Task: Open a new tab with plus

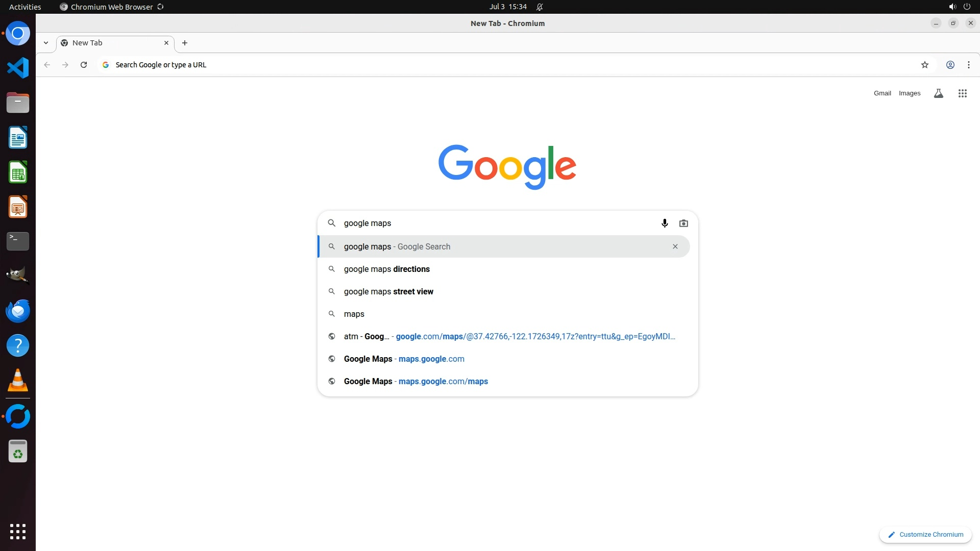Action: 185,43
